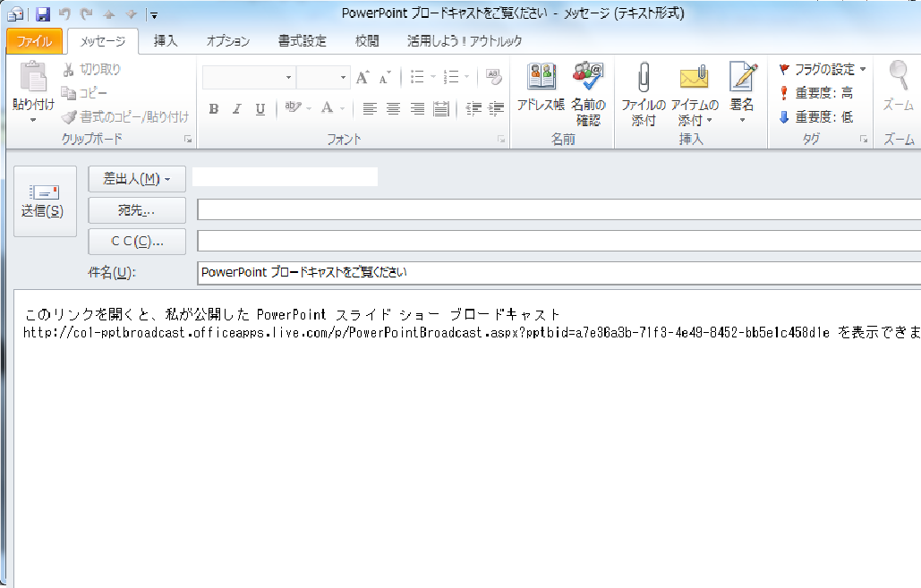
Task: Click 書式のコピー/貼り付け brush
Action: click(125, 117)
